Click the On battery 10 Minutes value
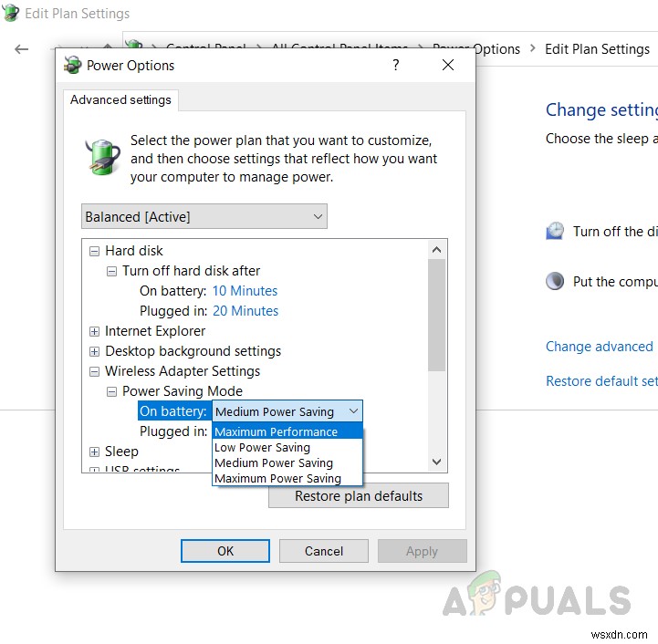Image resolution: width=658 pixels, height=644 pixels. [245, 291]
